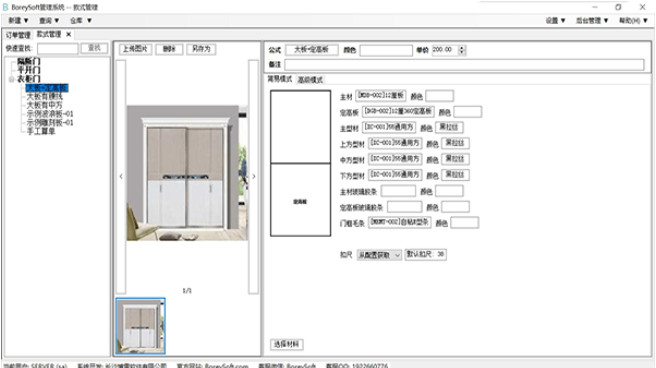
Task: Click the 备注 remarks input field
Action: point(464,64)
